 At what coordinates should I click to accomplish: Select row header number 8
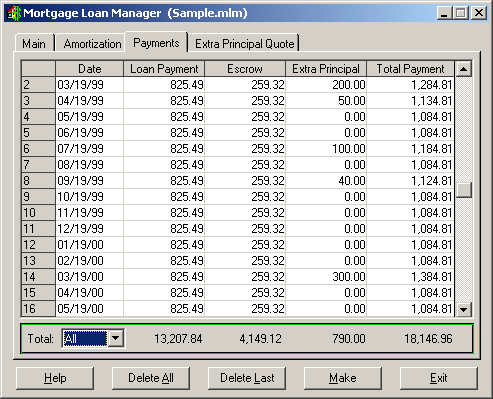(x=38, y=181)
